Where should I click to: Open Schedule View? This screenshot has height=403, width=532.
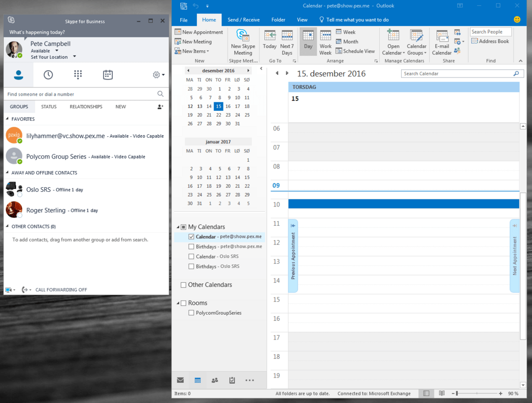click(355, 51)
